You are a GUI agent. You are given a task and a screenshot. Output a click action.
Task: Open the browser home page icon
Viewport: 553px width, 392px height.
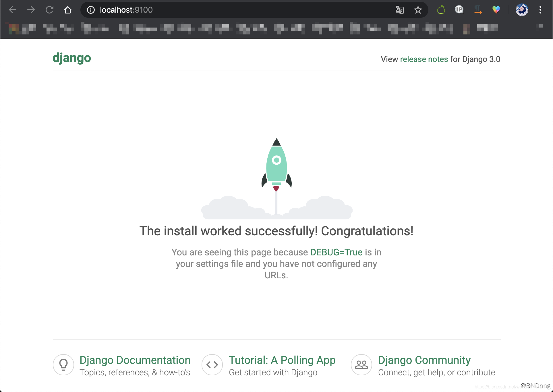(68, 10)
